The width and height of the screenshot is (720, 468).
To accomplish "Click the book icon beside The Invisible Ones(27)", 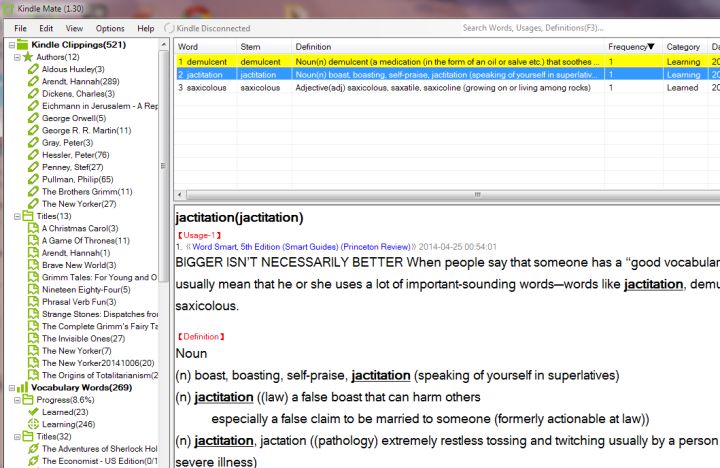I will [x=33, y=338].
